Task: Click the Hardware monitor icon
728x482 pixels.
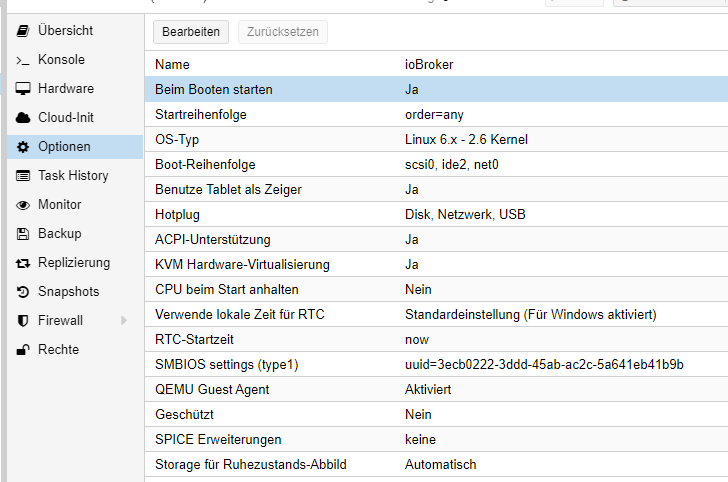Action: (23, 89)
